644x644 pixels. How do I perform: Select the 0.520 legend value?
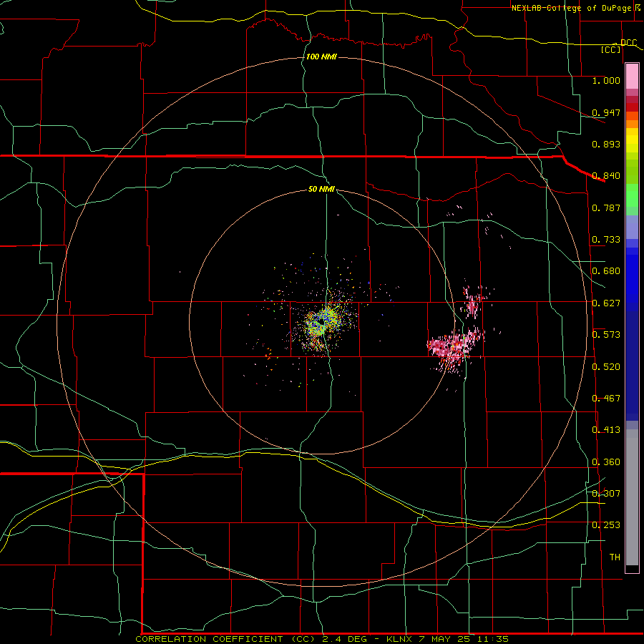pyautogui.click(x=606, y=367)
